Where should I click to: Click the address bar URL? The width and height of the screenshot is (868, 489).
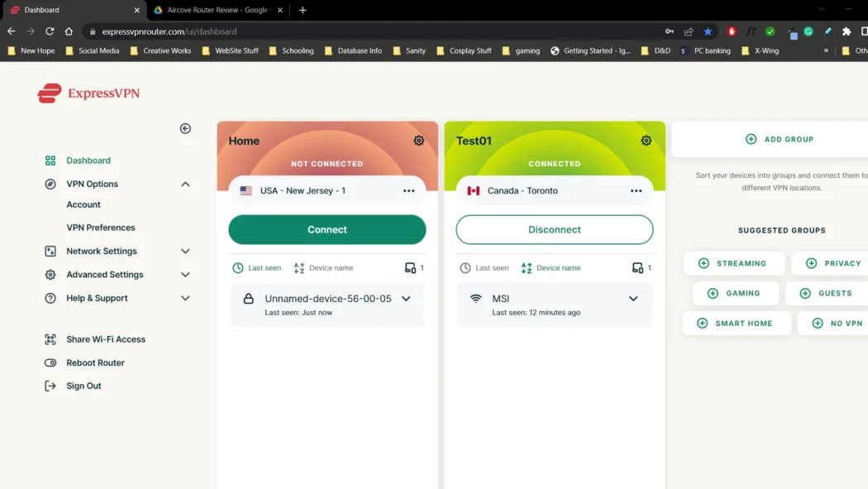click(169, 31)
